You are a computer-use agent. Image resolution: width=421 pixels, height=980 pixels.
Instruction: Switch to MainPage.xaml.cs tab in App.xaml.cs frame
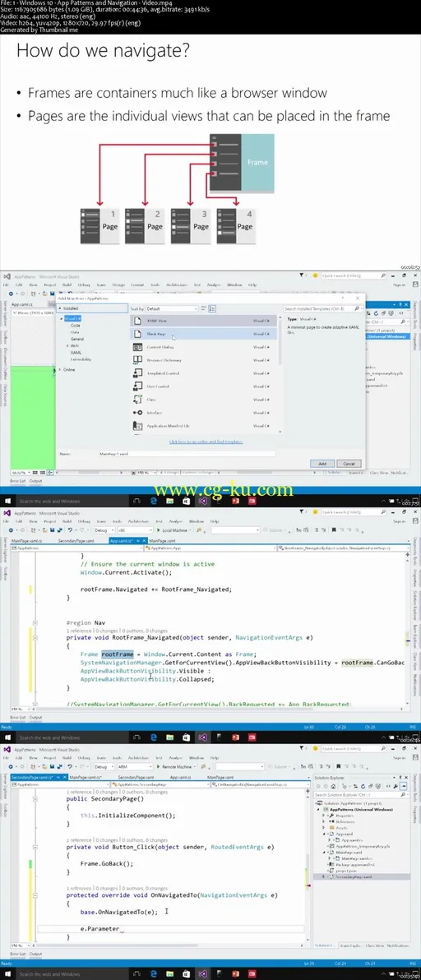[27, 540]
